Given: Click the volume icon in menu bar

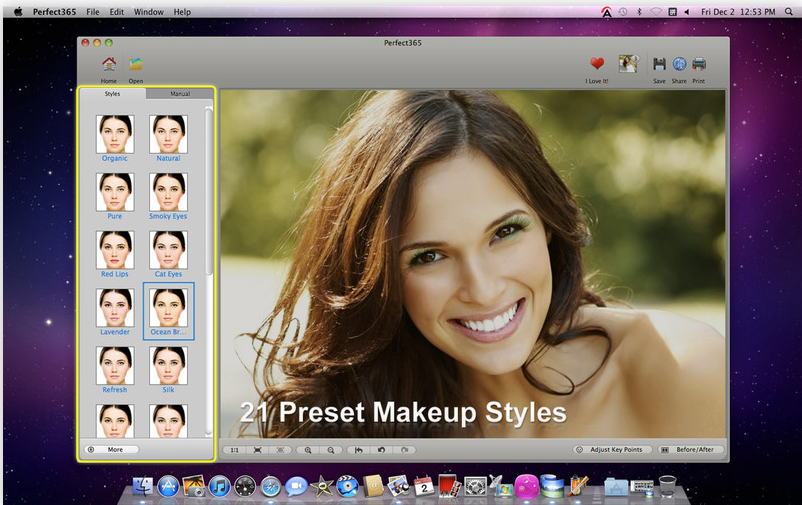Looking at the screenshot, I should [687, 12].
